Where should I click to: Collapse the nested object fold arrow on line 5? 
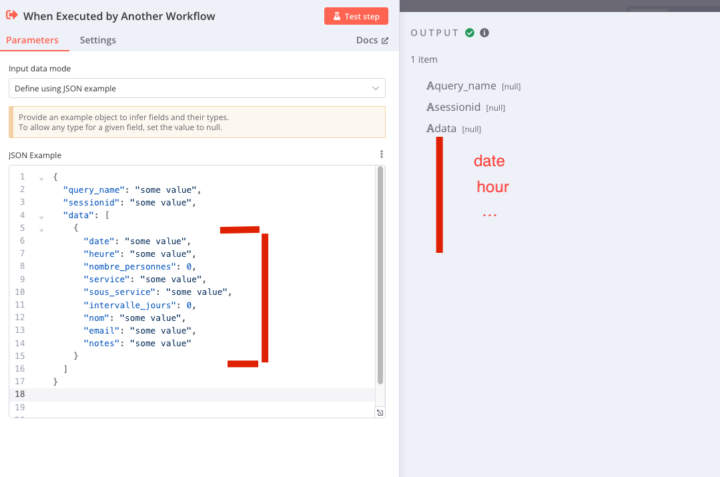[x=41, y=230]
